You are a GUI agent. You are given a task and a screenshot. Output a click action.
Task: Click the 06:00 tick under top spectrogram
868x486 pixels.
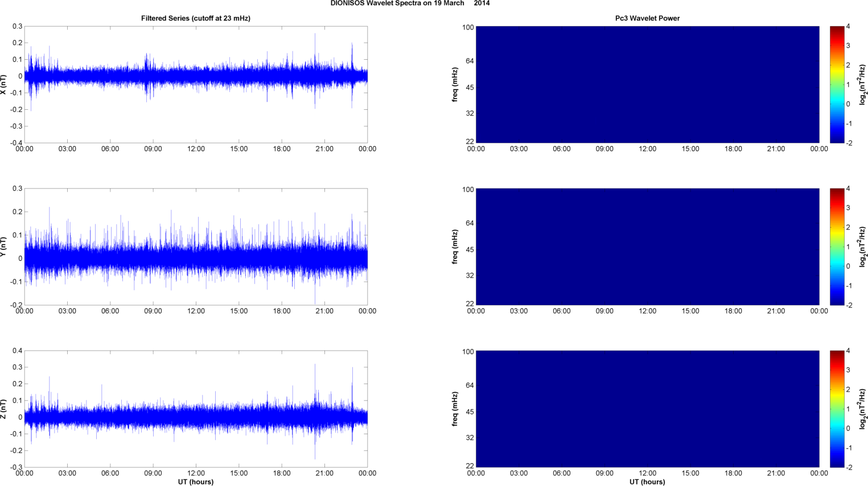(562, 149)
